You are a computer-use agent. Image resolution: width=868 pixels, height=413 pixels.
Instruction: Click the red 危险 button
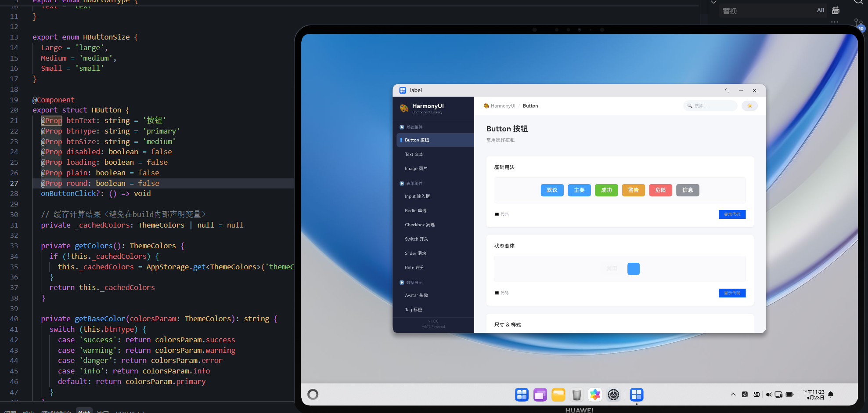click(660, 190)
